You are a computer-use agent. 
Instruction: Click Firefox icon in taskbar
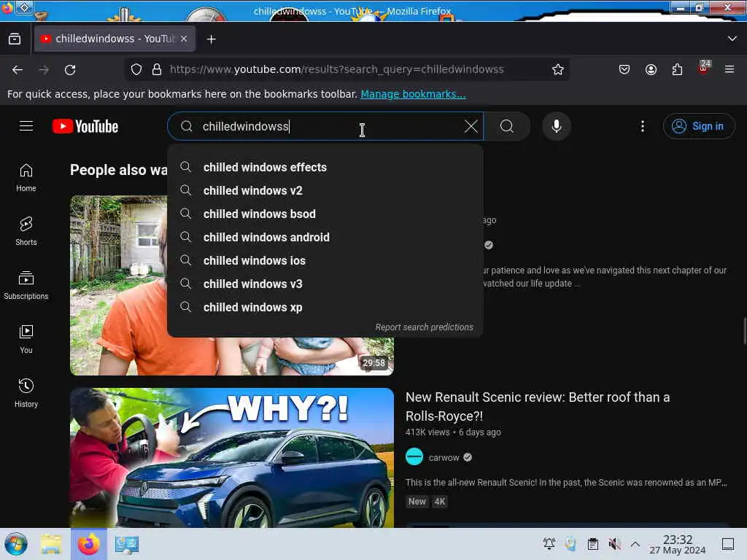pyautogui.click(x=88, y=544)
